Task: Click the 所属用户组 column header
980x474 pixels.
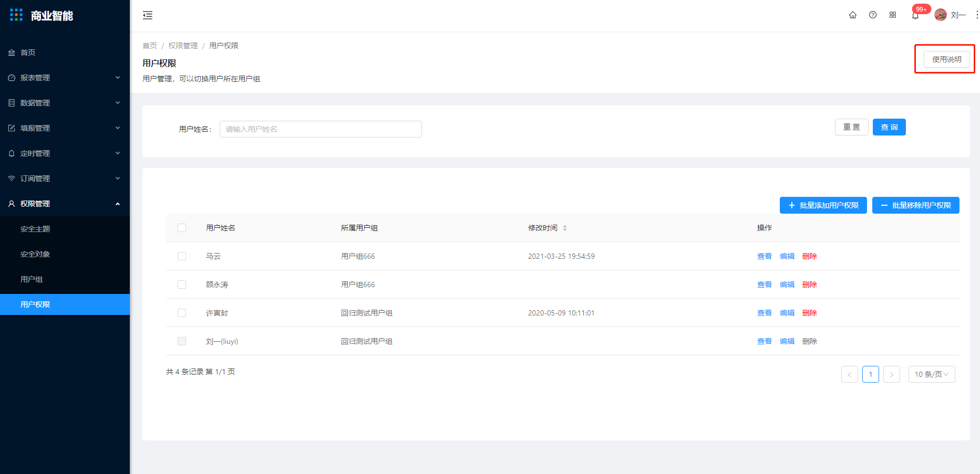Action: tap(359, 228)
